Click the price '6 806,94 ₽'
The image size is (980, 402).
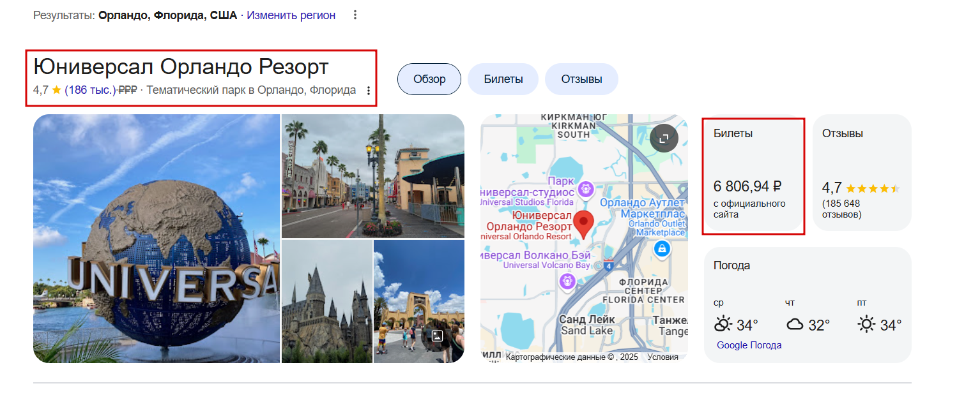click(748, 186)
